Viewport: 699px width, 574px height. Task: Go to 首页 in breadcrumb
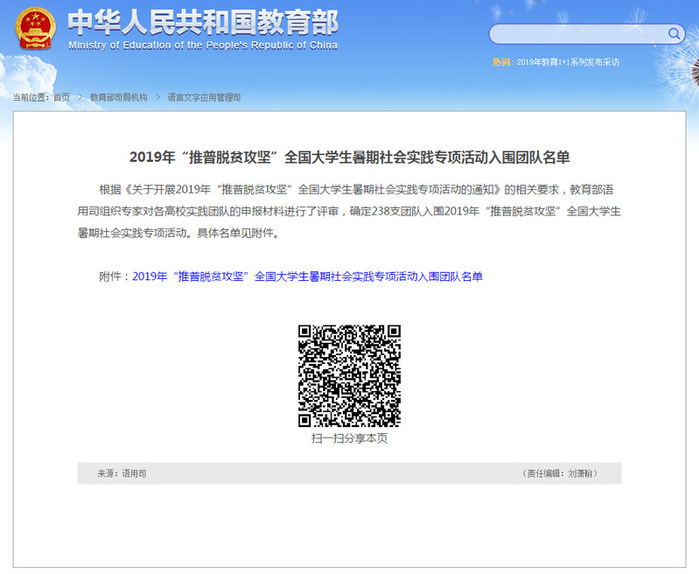62,97
